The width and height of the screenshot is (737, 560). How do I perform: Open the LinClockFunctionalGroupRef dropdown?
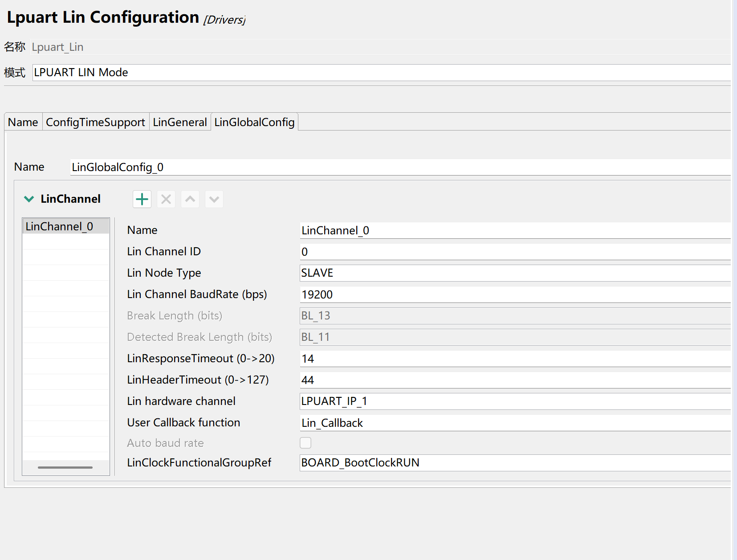pos(515,463)
